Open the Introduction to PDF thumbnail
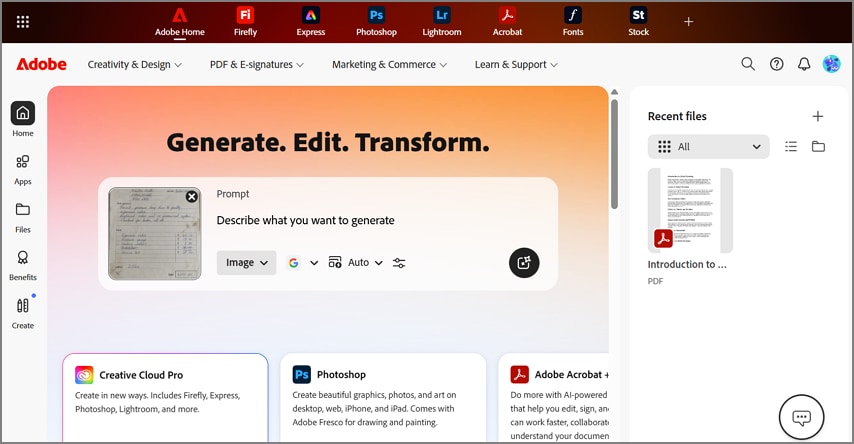Image resolution: width=854 pixels, height=444 pixels. [x=690, y=210]
